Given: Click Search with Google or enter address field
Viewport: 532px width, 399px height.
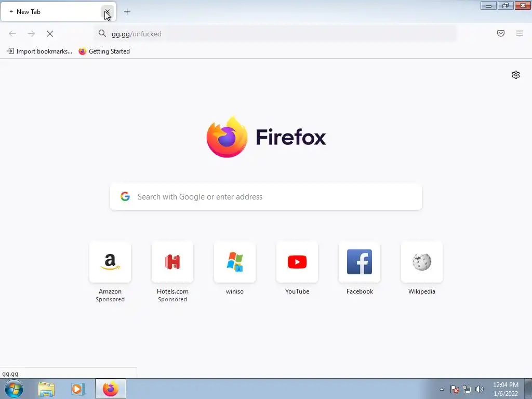Looking at the screenshot, I should (266, 197).
